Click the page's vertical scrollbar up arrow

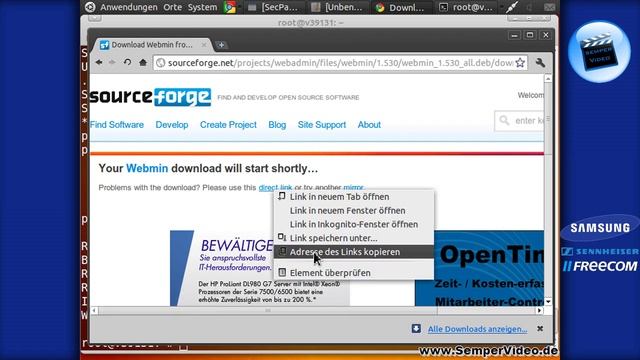[548, 78]
